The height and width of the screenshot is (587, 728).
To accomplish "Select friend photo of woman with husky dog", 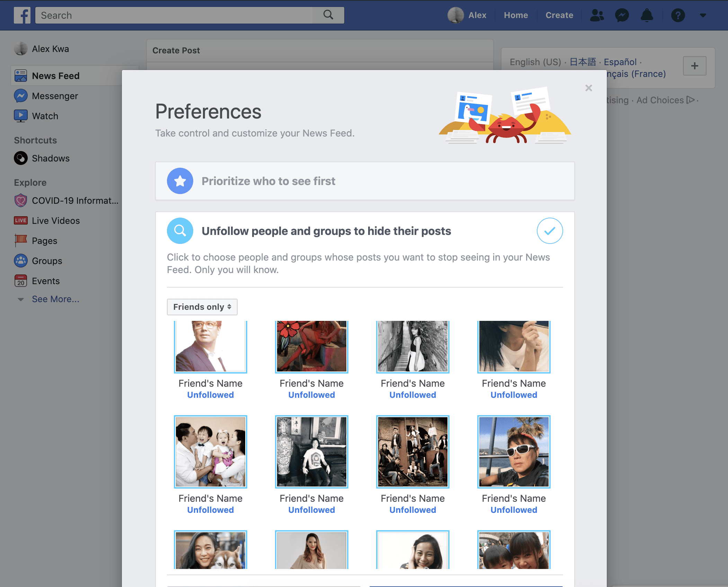I will (x=211, y=550).
